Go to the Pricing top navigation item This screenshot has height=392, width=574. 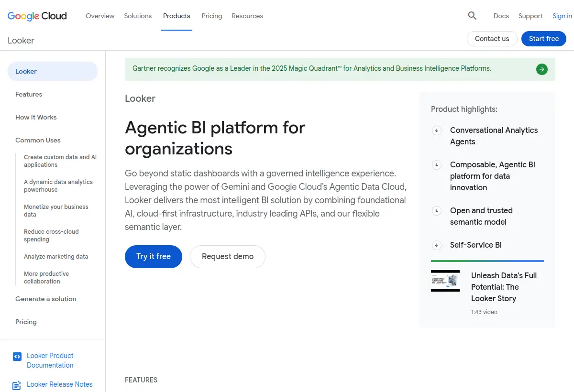[x=211, y=16]
